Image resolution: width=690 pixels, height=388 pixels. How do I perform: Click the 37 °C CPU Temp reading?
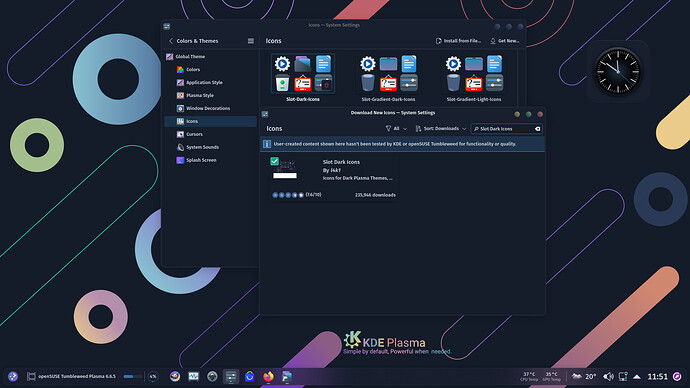coord(529,377)
